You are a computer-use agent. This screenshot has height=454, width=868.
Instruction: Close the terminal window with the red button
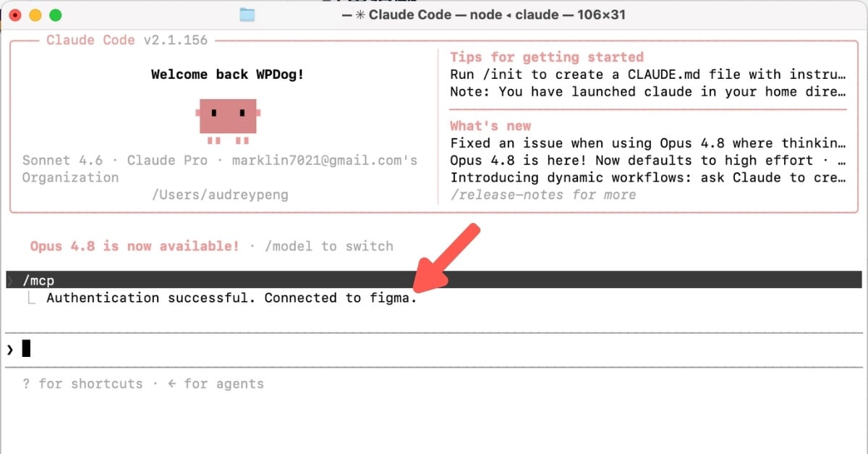[16, 14]
